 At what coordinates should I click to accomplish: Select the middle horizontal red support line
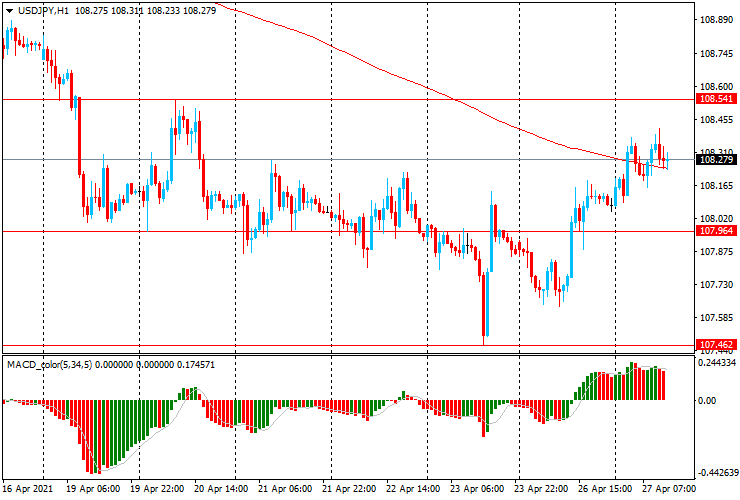point(348,231)
